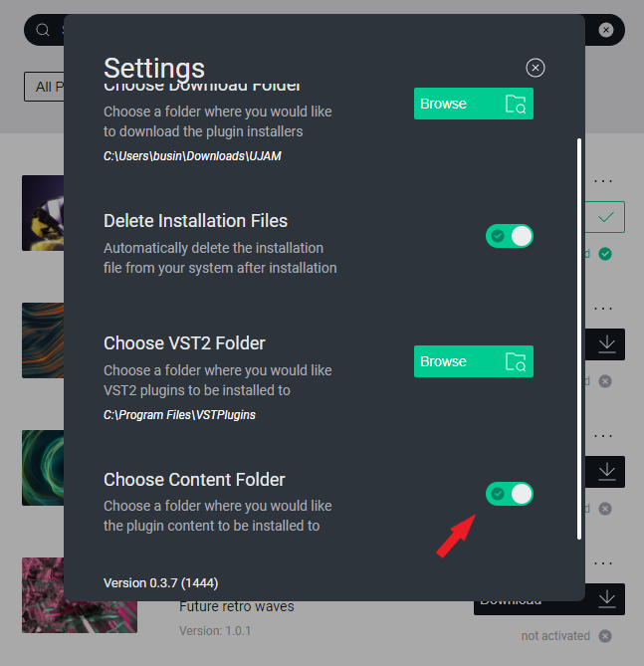Clear the search bar with the X icon

[606, 30]
